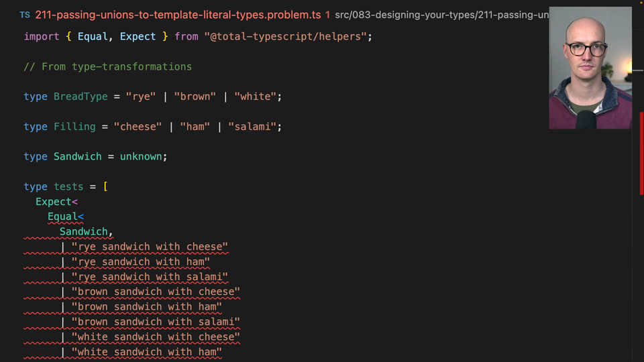The image size is (644, 362).
Task: Click the "brown sandwich with ham" string
Action: [147, 307]
